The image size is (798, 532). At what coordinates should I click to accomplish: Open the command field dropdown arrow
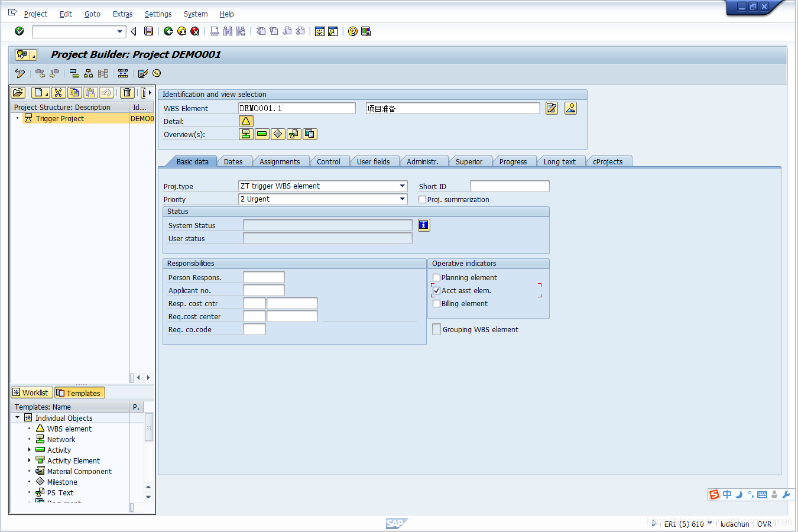tap(120, 31)
